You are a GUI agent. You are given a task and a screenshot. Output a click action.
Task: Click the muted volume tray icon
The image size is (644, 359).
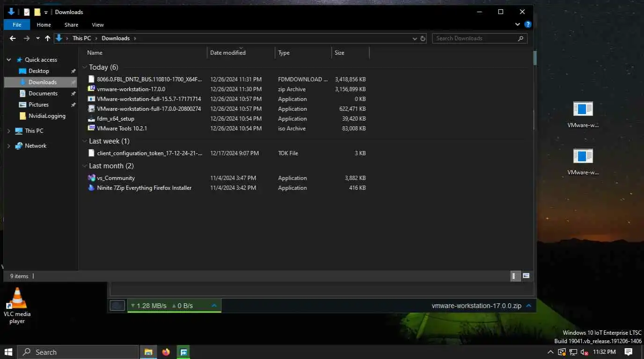click(x=584, y=352)
